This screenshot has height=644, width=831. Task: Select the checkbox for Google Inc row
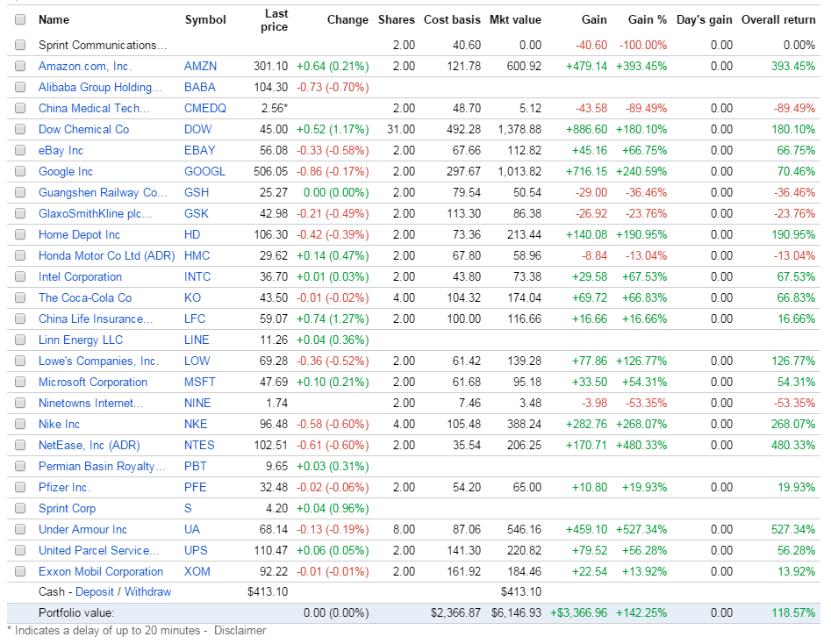[20, 171]
